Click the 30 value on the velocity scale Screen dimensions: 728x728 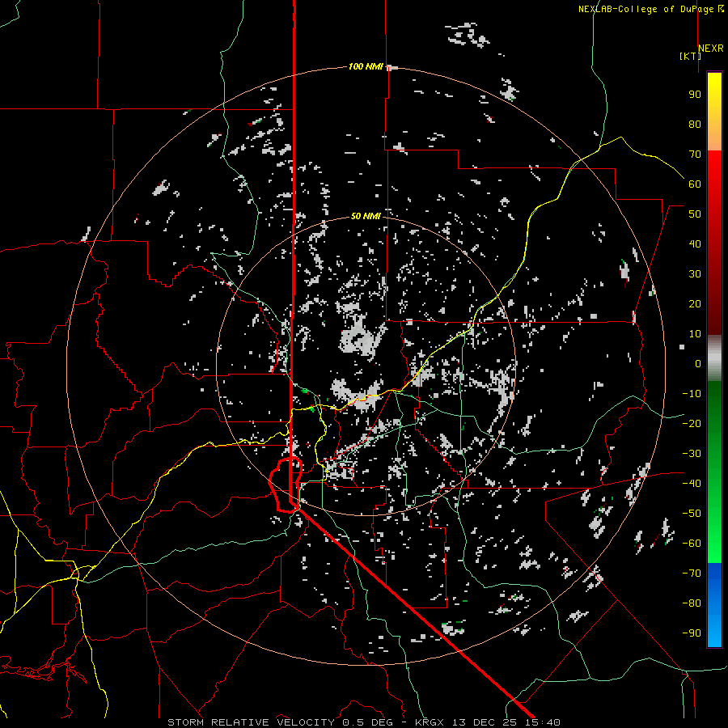pos(695,274)
